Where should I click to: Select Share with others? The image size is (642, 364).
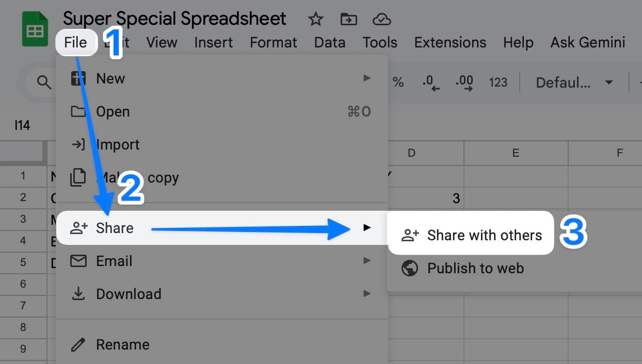pos(484,235)
